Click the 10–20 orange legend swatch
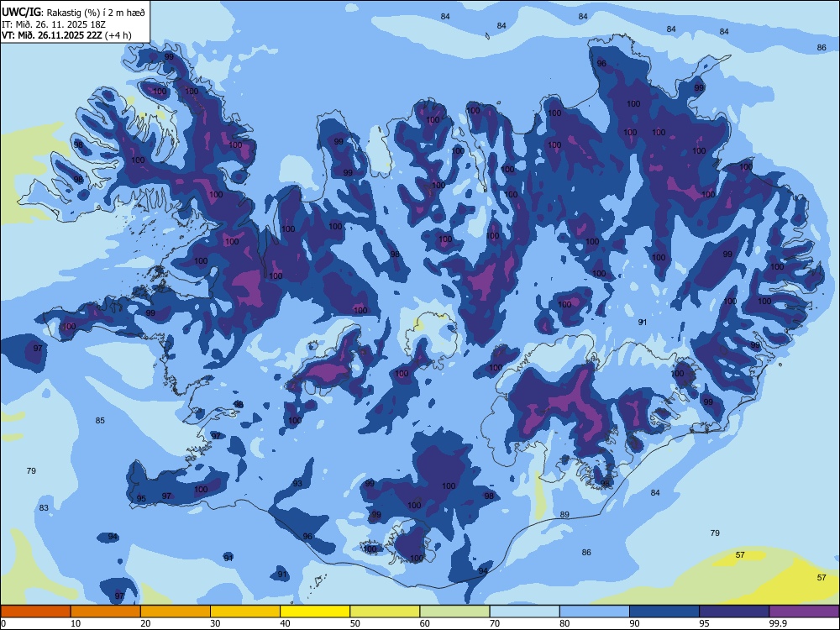This screenshot has width=840, height=630. tap(106, 612)
